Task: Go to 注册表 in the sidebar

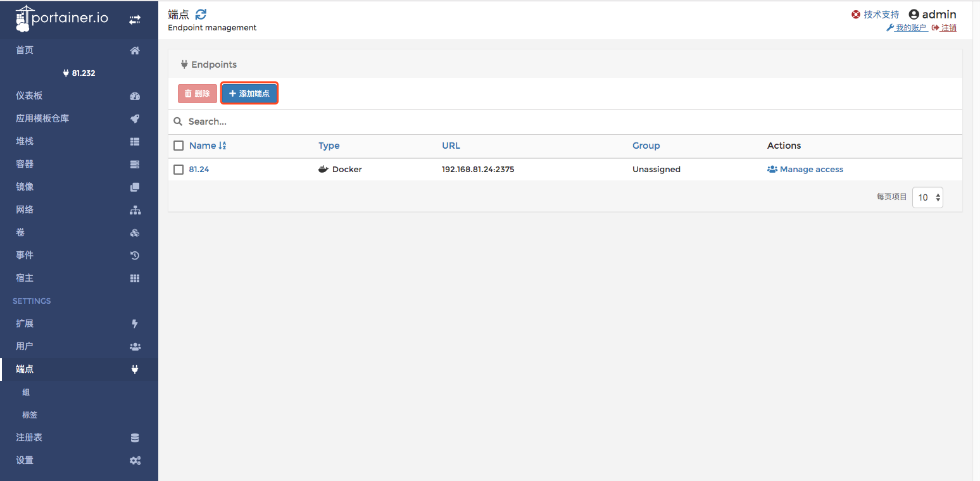Action: coord(79,438)
